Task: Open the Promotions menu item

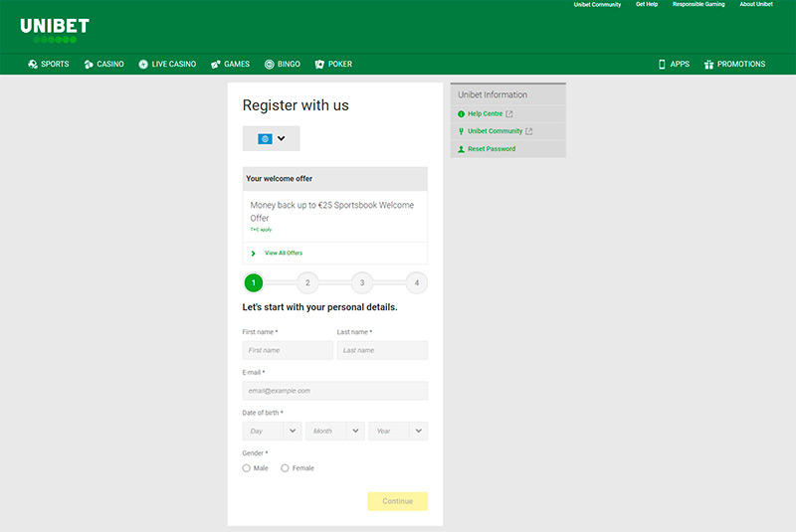Action: point(734,65)
